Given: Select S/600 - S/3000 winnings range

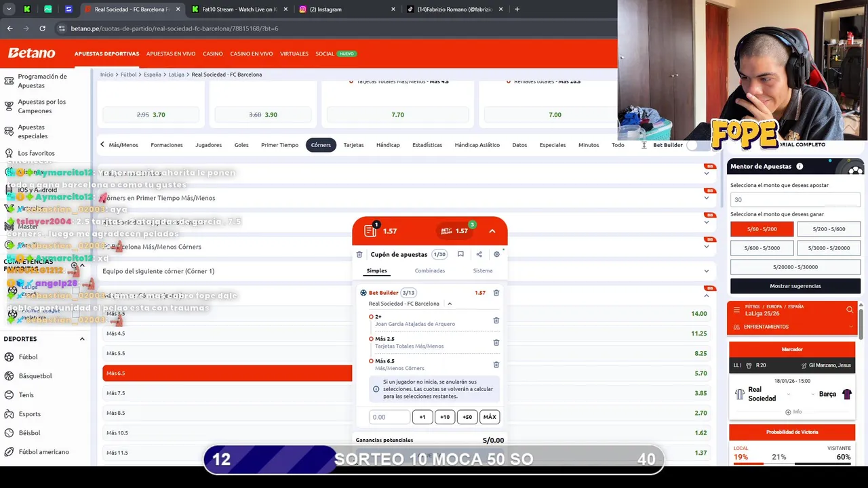Looking at the screenshot, I should [x=762, y=248].
